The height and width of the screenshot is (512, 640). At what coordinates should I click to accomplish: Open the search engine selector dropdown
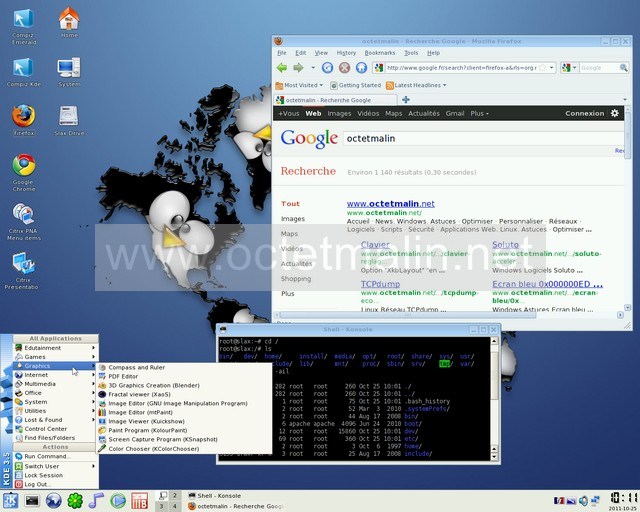(569, 68)
